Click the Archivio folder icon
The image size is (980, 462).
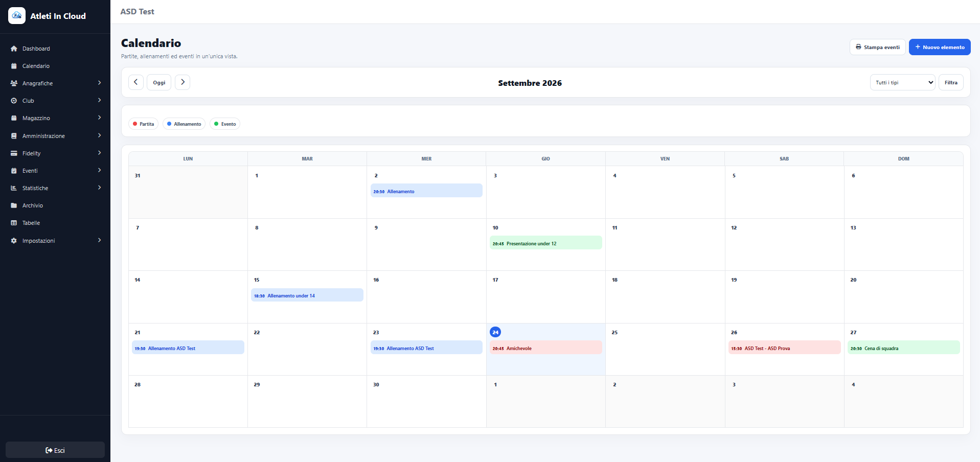[14, 205]
